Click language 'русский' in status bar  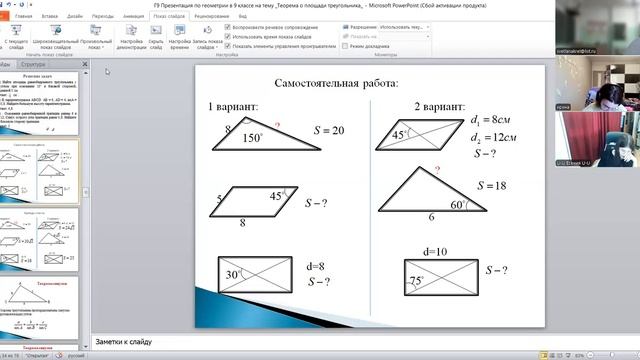point(76,356)
